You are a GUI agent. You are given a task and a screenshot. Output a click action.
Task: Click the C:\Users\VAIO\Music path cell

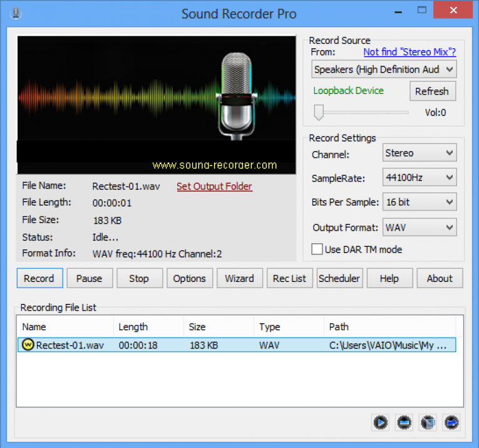point(388,345)
